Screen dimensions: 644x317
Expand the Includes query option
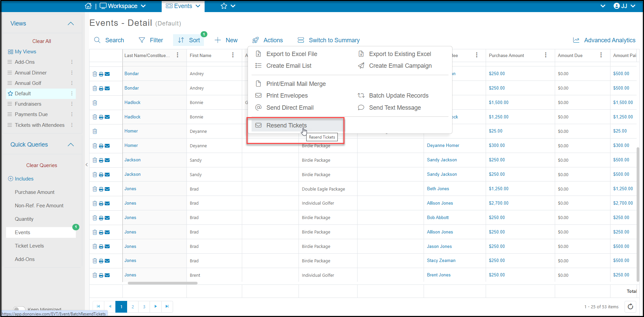point(21,179)
